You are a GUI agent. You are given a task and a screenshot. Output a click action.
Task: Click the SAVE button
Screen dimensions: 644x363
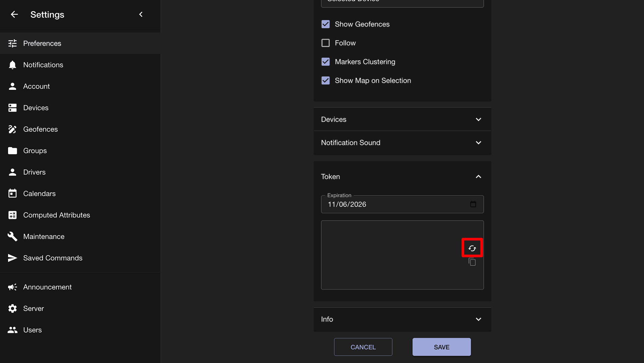point(441,347)
